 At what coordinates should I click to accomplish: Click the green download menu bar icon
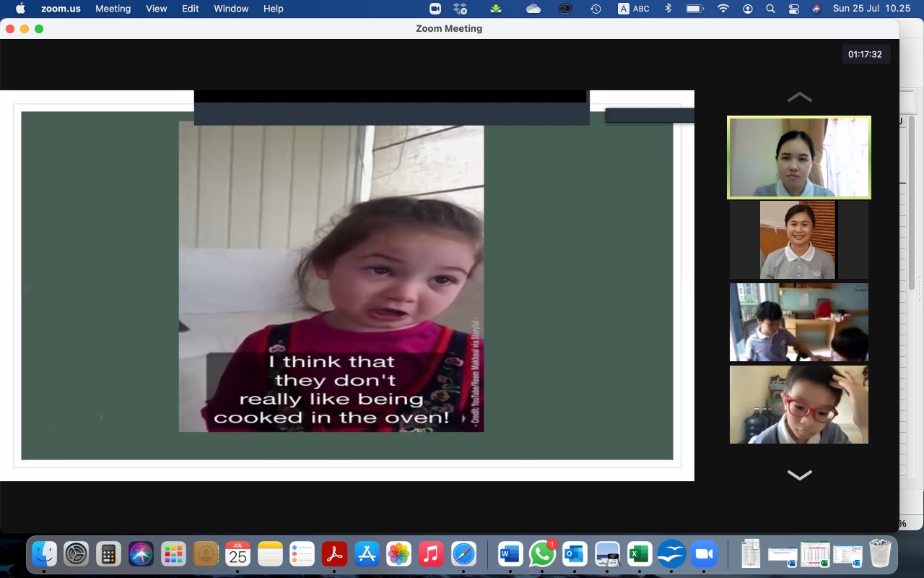point(496,9)
